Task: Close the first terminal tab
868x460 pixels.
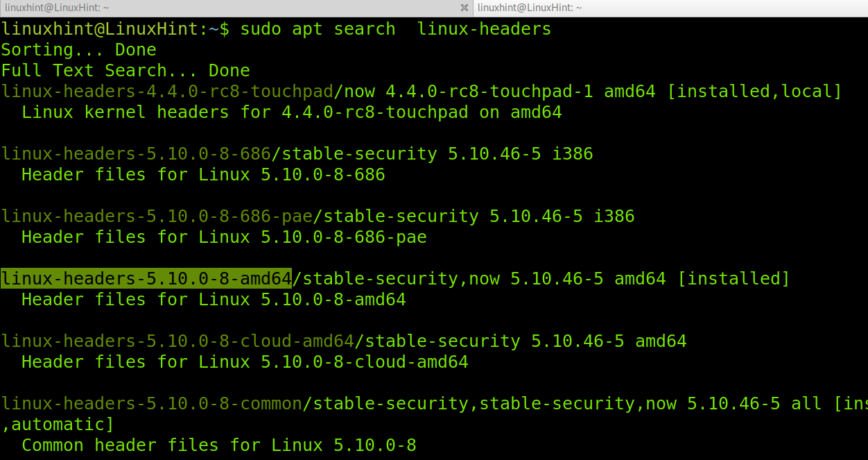Action: [463, 8]
